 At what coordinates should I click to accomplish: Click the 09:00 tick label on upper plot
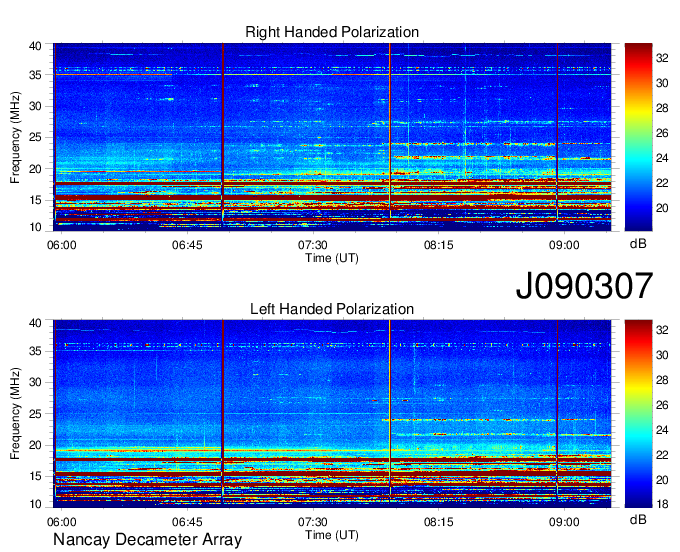[x=564, y=245]
